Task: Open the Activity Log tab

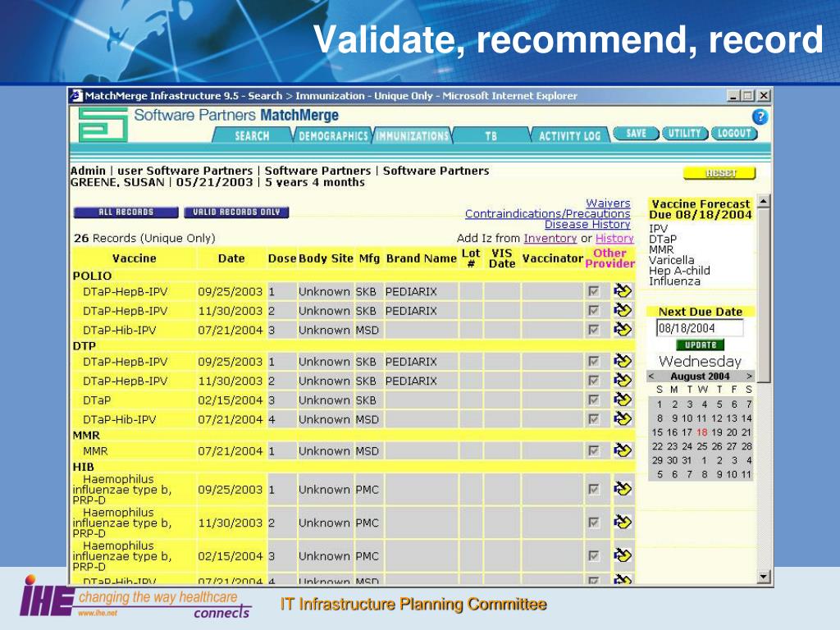Action: (569, 135)
